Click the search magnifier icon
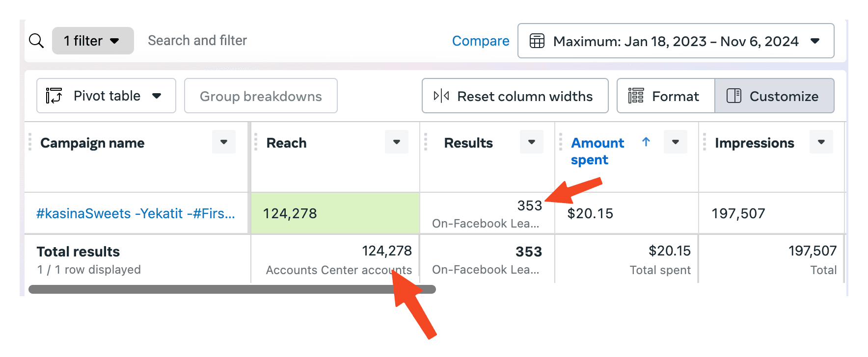This screenshot has height=357, width=868. click(36, 41)
